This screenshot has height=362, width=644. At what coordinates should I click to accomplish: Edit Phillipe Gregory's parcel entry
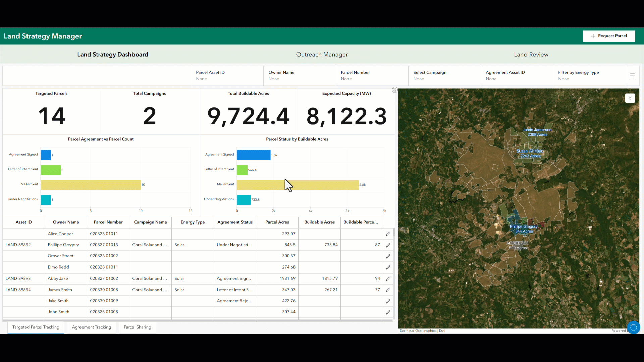388,245
